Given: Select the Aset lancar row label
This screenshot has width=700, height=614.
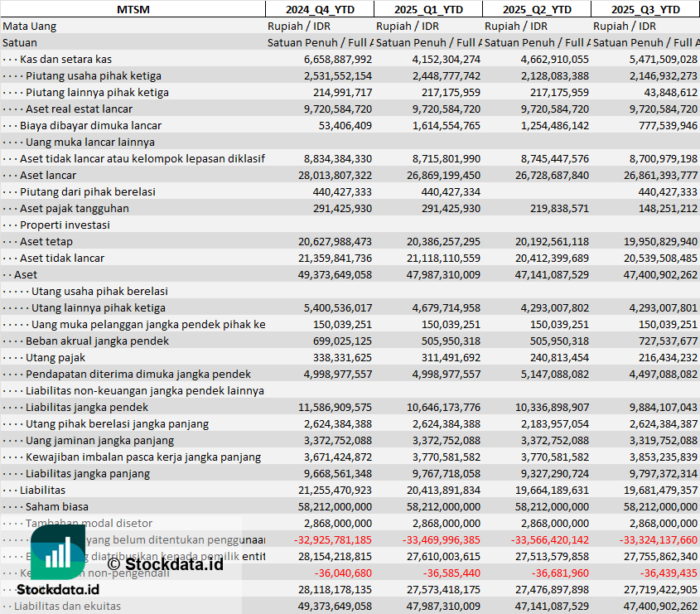Looking at the screenshot, I should [48, 175].
